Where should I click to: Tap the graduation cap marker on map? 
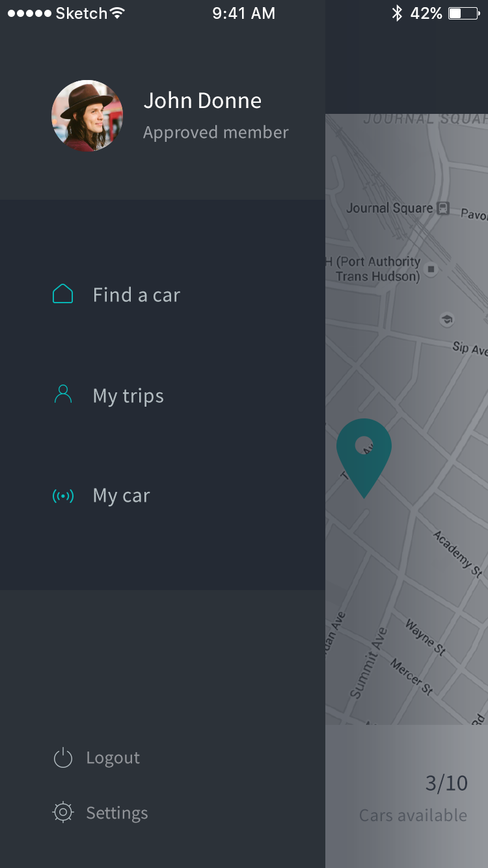[447, 319]
